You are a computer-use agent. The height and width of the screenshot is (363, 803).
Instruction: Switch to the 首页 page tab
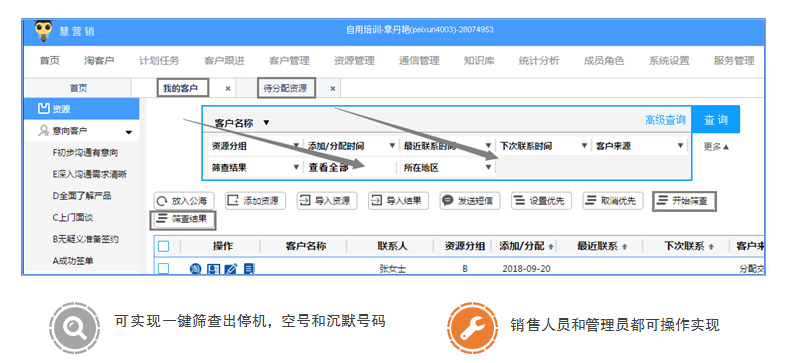(78, 89)
